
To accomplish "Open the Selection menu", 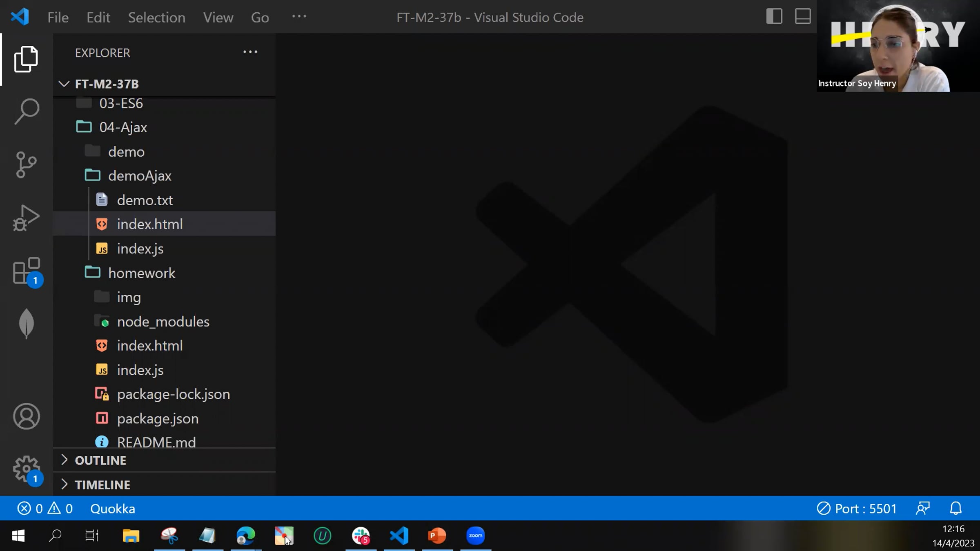I will [x=156, y=18].
